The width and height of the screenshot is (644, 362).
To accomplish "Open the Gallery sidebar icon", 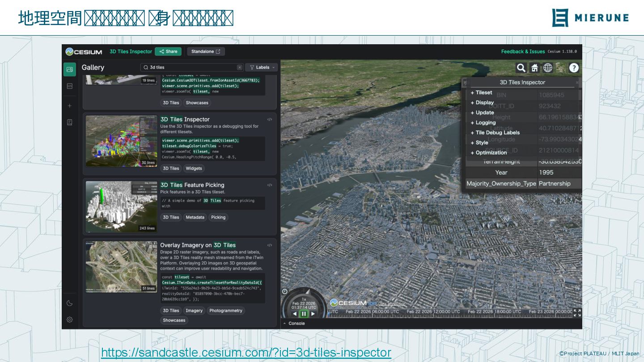I will (69, 69).
